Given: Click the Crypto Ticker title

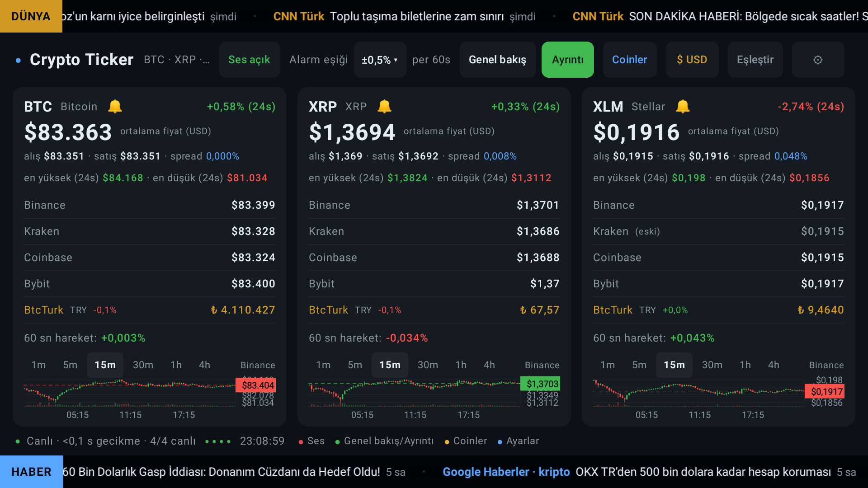Looking at the screenshot, I should [x=81, y=60].
